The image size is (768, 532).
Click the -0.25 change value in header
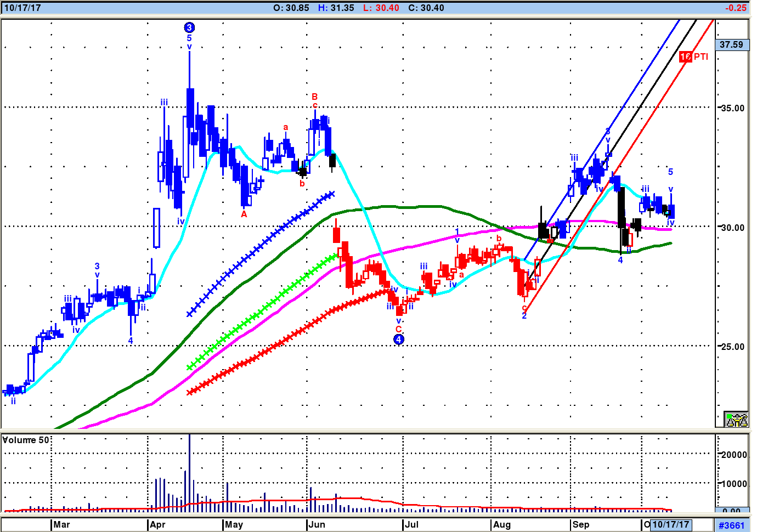click(x=736, y=8)
